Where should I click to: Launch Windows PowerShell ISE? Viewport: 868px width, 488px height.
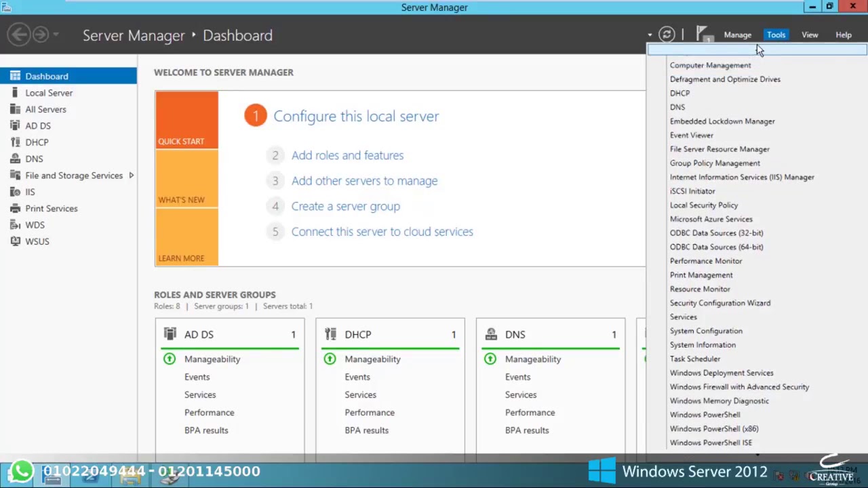click(x=711, y=443)
